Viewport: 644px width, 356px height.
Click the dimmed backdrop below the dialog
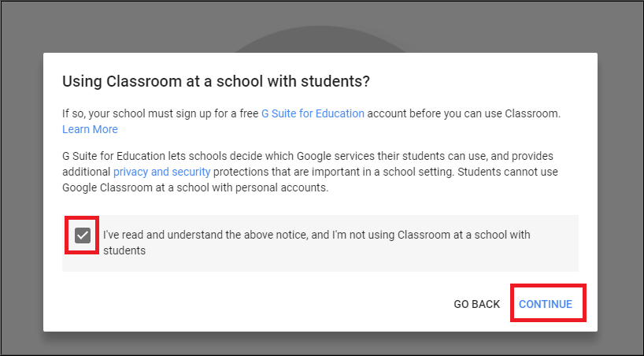pyautogui.click(x=320, y=343)
